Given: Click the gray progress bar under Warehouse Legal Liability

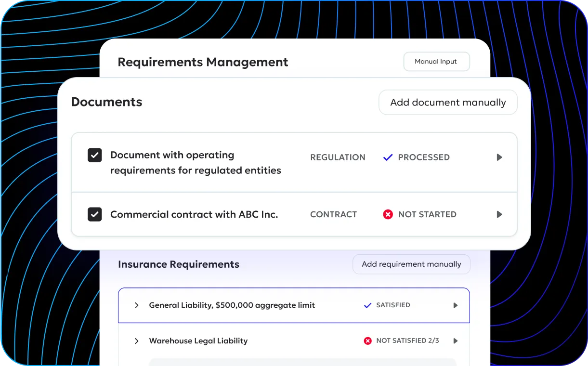Looking at the screenshot, I should point(302,362).
